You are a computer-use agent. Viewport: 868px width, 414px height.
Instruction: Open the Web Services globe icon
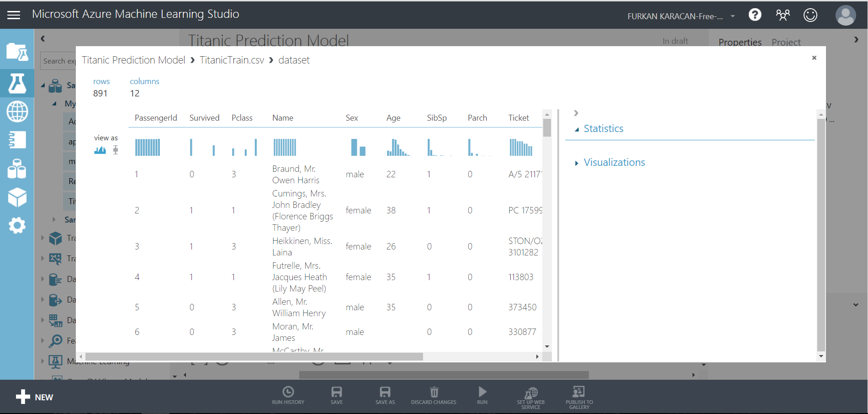(x=17, y=111)
